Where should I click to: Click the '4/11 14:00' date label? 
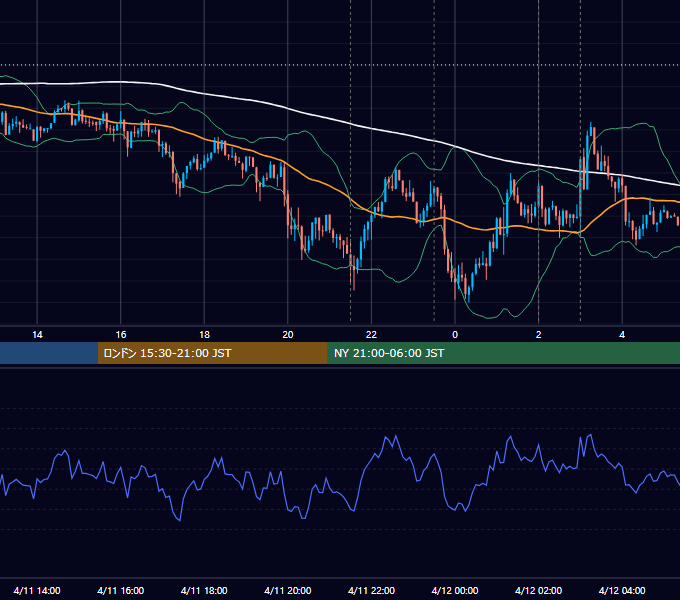pos(37,590)
